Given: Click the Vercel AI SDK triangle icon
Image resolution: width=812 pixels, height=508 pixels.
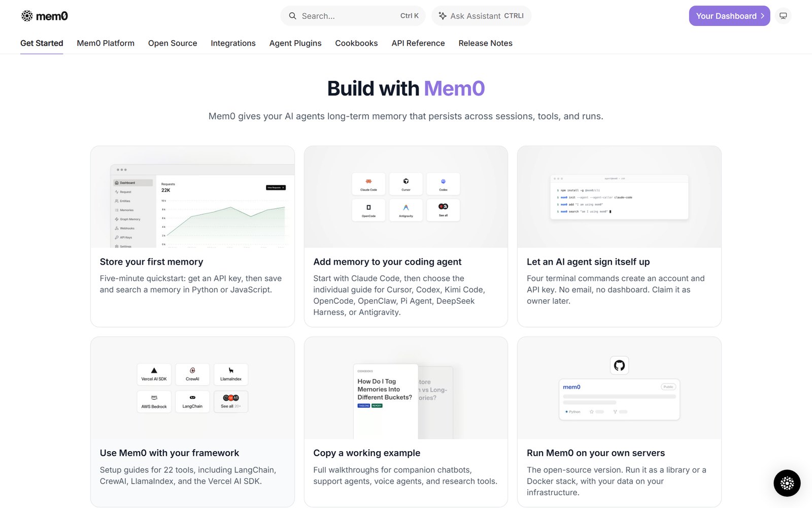Looking at the screenshot, I should [154, 370].
